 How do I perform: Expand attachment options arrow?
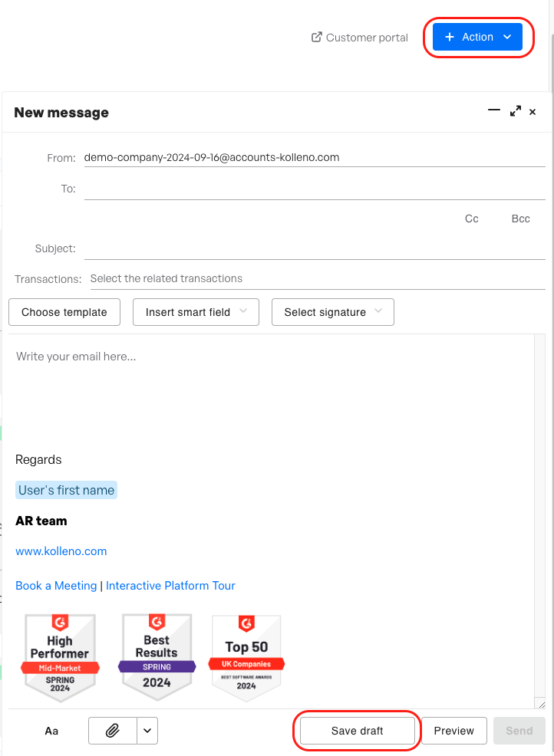tap(147, 731)
